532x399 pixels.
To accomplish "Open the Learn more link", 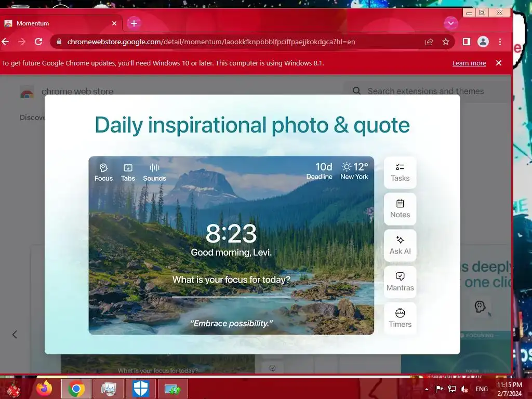I will pos(469,63).
